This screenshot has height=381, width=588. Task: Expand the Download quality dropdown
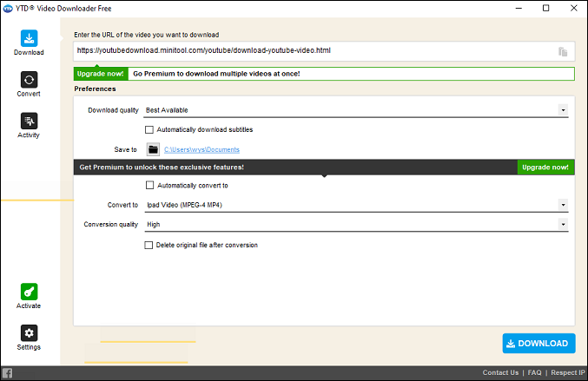click(x=563, y=110)
